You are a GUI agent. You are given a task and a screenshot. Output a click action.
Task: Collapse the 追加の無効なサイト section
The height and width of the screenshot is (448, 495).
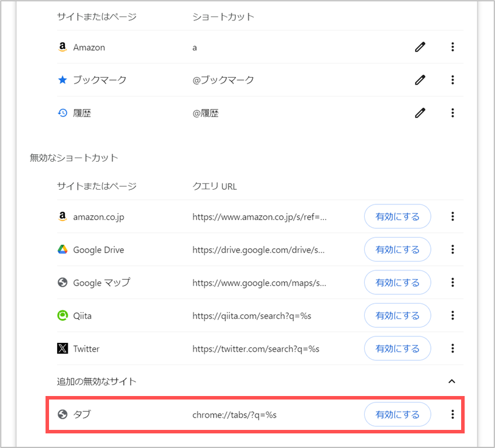click(x=452, y=381)
